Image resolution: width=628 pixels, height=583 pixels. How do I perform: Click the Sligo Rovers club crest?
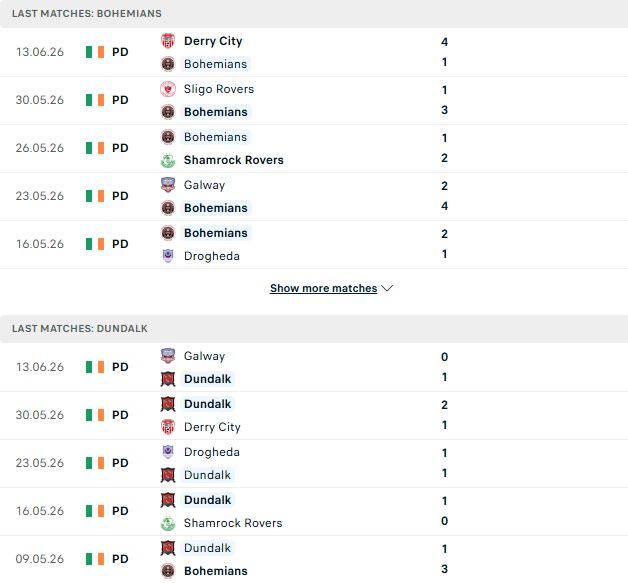(x=168, y=89)
